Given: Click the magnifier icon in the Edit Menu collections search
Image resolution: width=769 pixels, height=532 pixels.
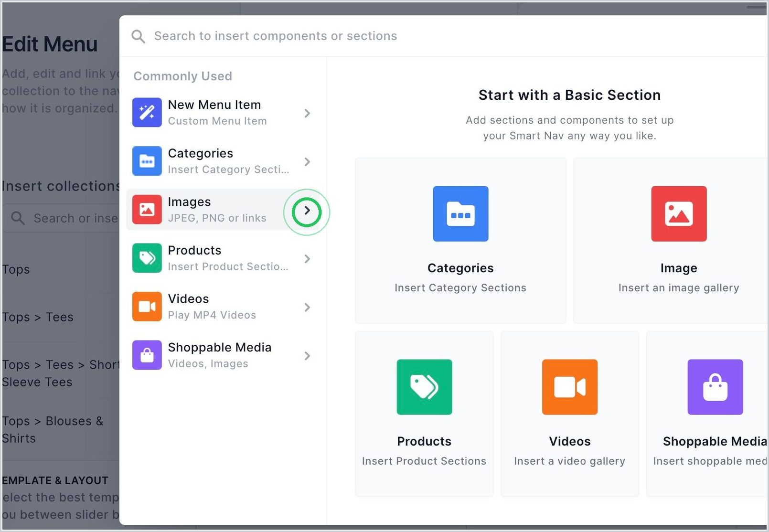Looking at the screenshot, I should coord(18,218).
